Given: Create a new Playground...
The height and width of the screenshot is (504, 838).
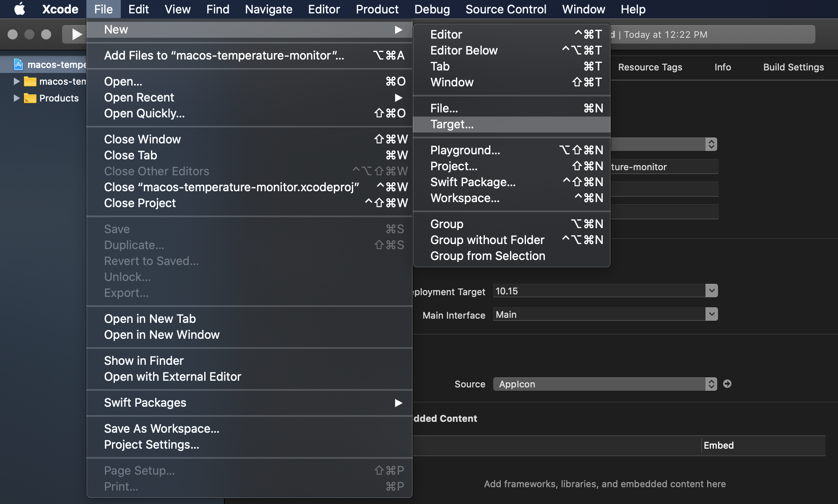Looking at the screenshot, I should click(511, 150).
